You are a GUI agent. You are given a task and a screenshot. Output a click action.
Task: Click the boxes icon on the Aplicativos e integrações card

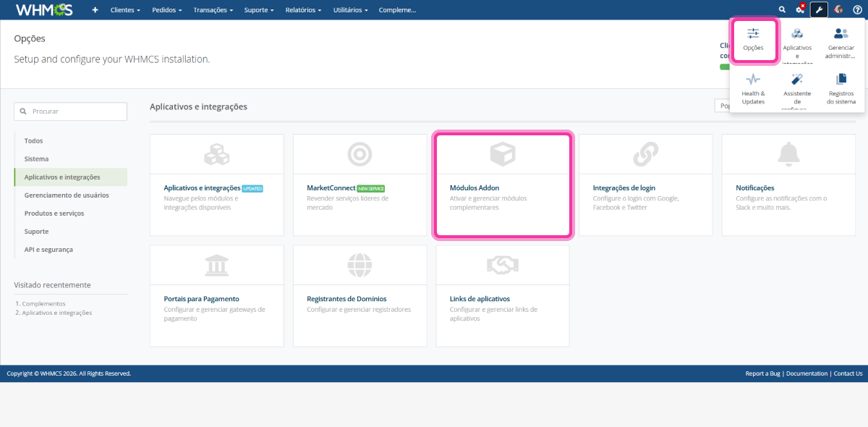217,154
